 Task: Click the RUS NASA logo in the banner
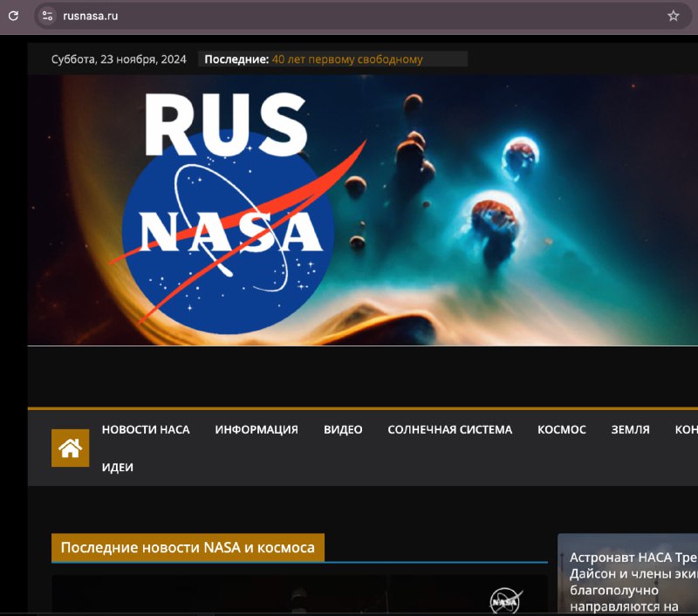click(236, 213)
